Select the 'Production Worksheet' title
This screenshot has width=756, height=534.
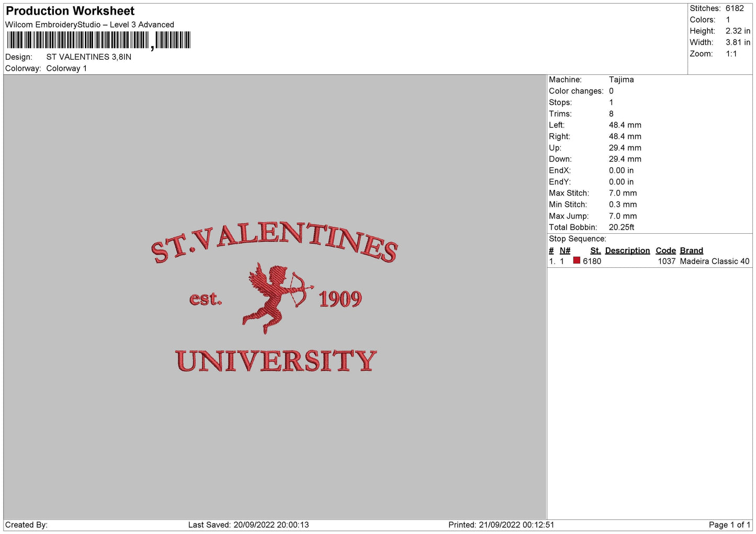[70, 11]
